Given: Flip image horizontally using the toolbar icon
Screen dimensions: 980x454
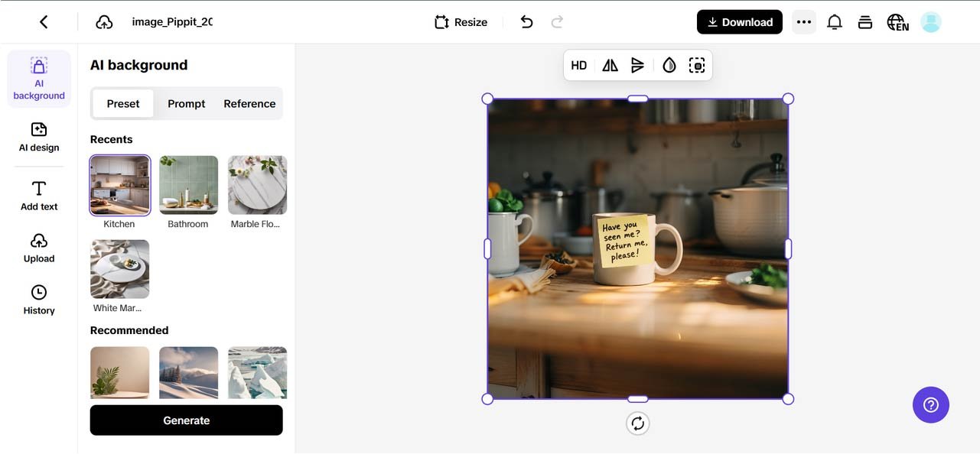Looking at the screenshot, I should [x=610, y=66].
